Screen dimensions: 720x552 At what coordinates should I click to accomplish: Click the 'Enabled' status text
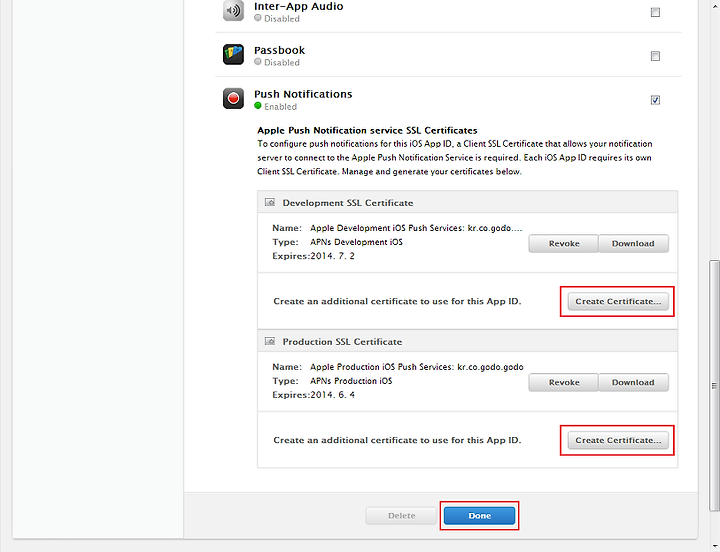pos(280,107)
